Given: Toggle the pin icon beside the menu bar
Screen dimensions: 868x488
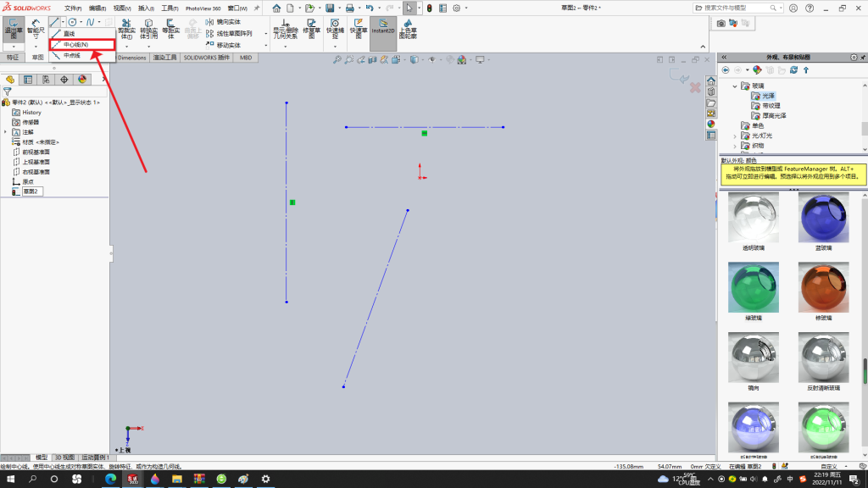Looking at the screenshot, I should (256, 8).
